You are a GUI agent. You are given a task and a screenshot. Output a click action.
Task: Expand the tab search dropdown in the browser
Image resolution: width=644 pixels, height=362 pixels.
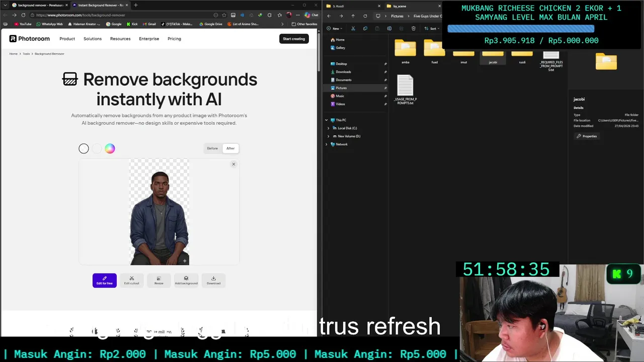click(5, 5)
